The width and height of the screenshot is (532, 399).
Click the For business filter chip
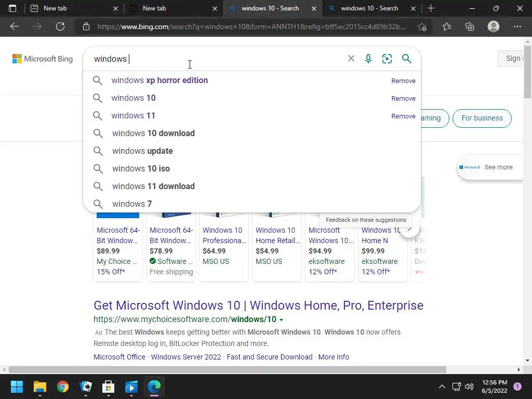coord(482,118)
